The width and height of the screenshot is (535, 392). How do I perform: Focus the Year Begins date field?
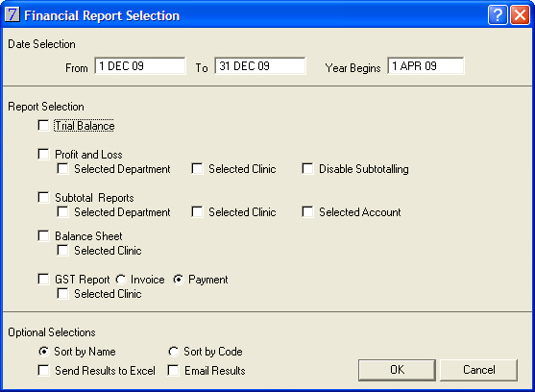point(426,66)
